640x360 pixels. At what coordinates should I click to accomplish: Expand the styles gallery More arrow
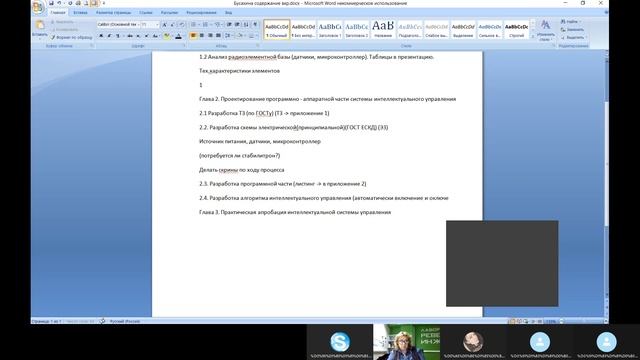[533, 37]
